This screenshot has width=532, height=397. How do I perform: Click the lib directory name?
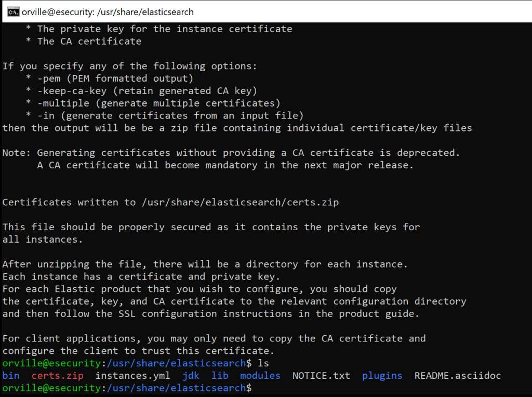coord(220,375)
